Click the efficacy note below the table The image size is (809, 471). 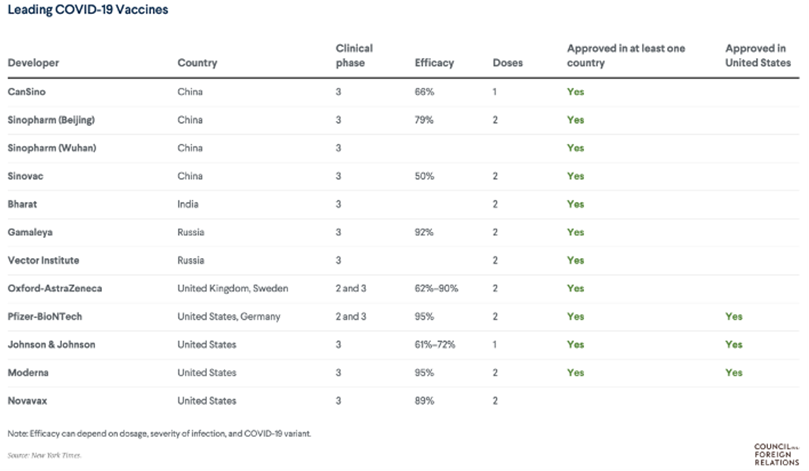point(159,433)
